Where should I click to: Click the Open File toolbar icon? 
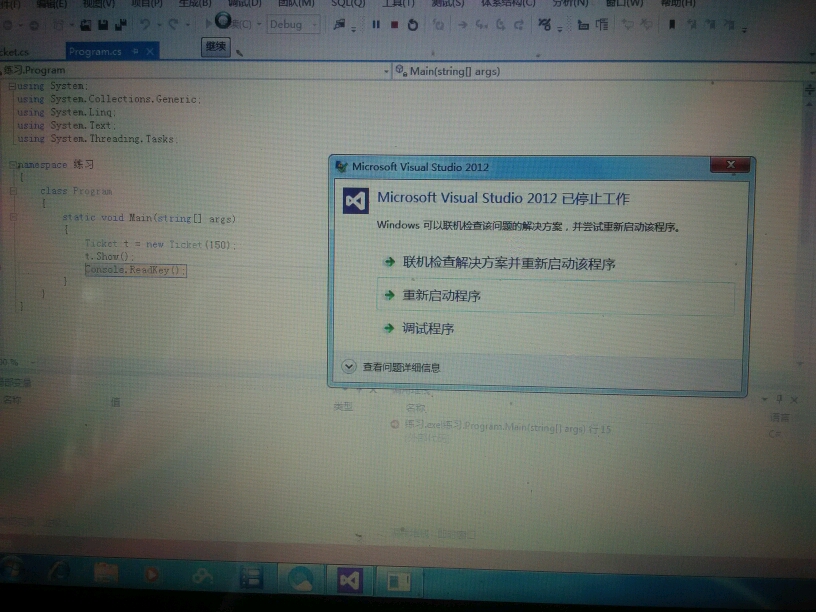[85, 24]
